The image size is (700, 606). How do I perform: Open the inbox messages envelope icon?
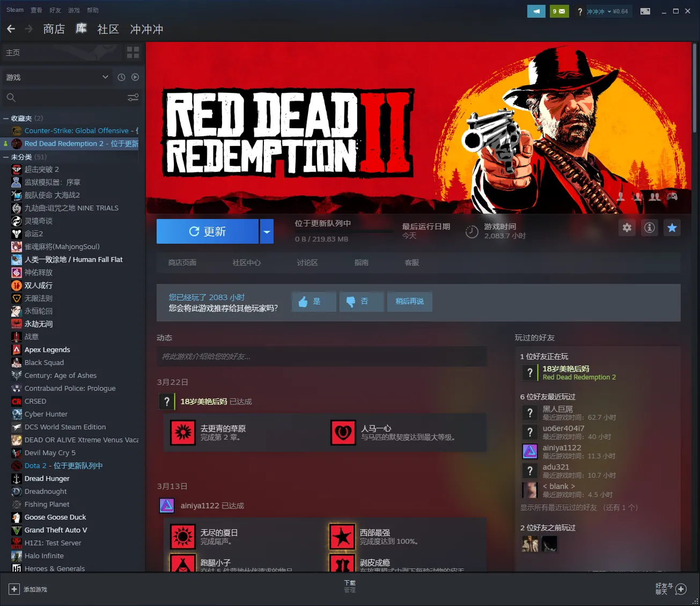[559, 11]
